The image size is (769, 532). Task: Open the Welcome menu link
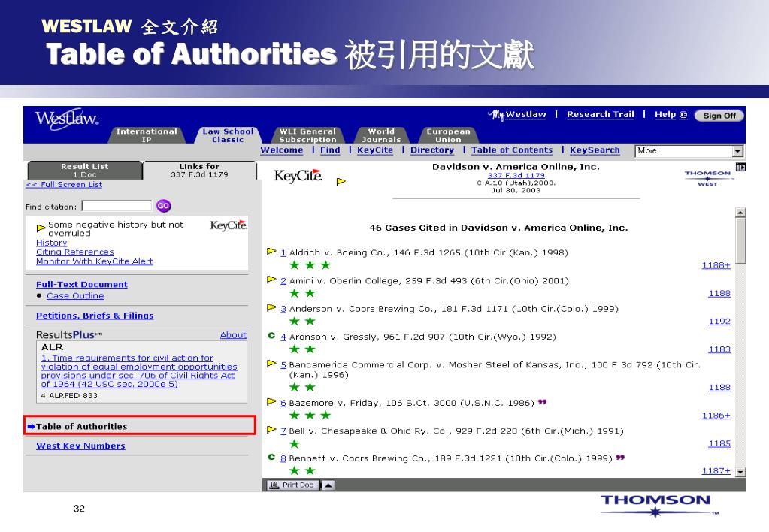click(x=281, y=150)
